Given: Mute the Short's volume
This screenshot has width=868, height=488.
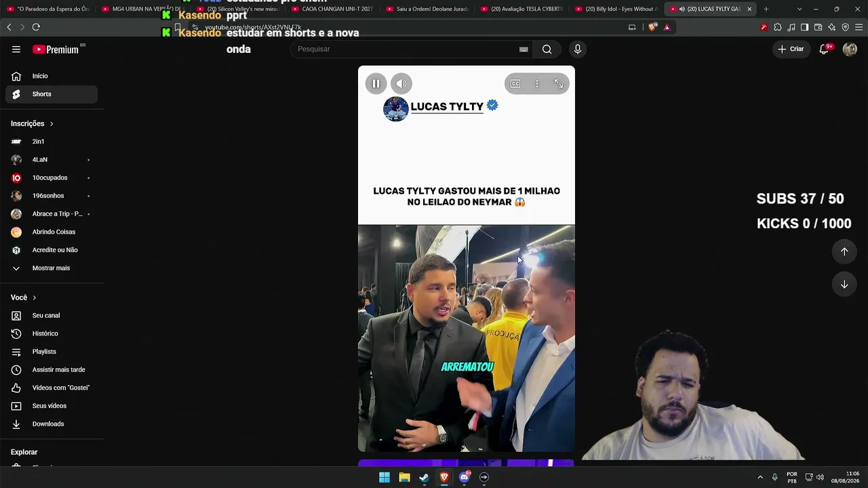Looking at the screenshot, I should (x=401, y=83).
